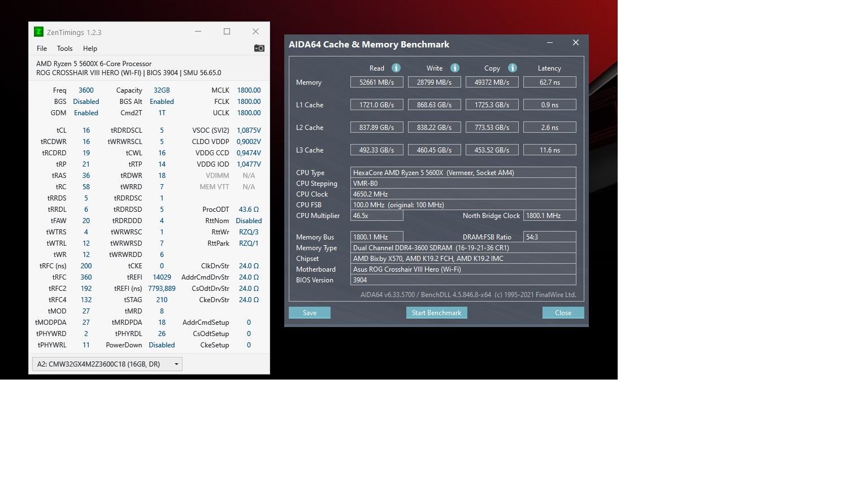Viewport: 868px width, 488px height.
Task: Click the tREFI (ns) value 7793,889
Action: click(x=162, y=289)
